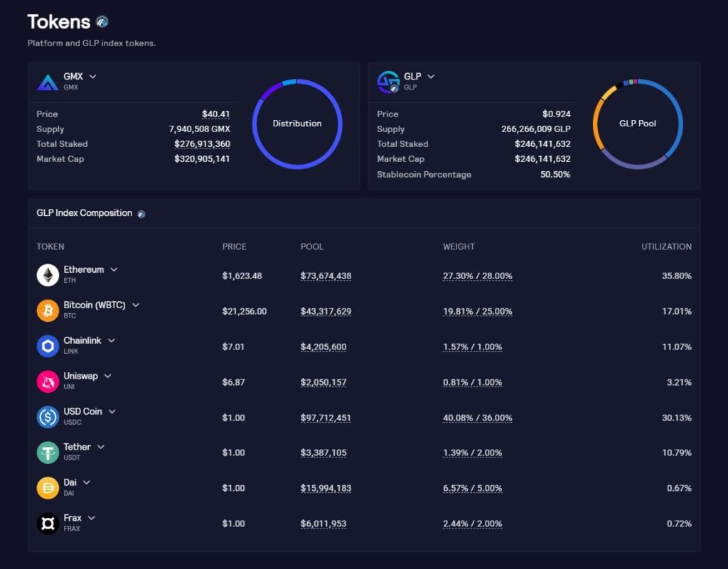The height and width of the screenshot is (569, 728).
Task: Open the Ethereum row dropdown arrow
Action: pos(114,269)
